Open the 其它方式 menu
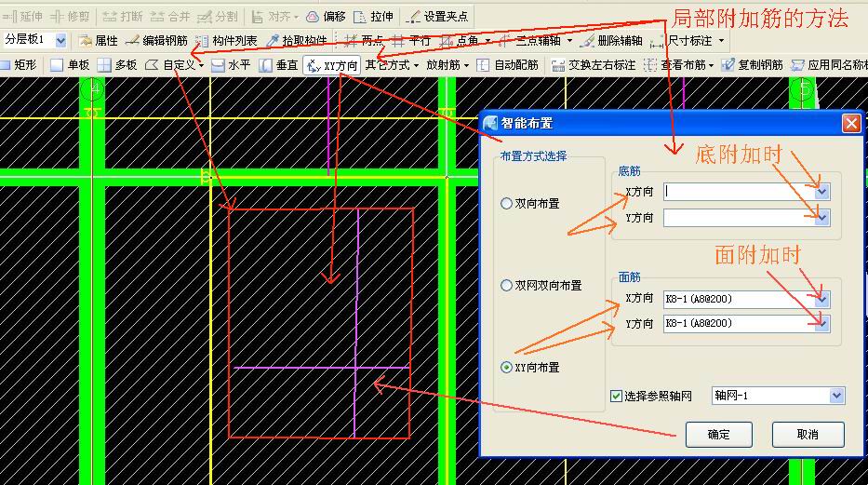 tap(392, 65)
